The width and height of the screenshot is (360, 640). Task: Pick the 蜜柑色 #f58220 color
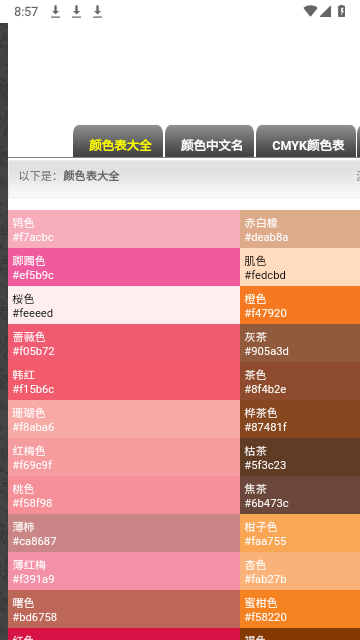[300, 609]
